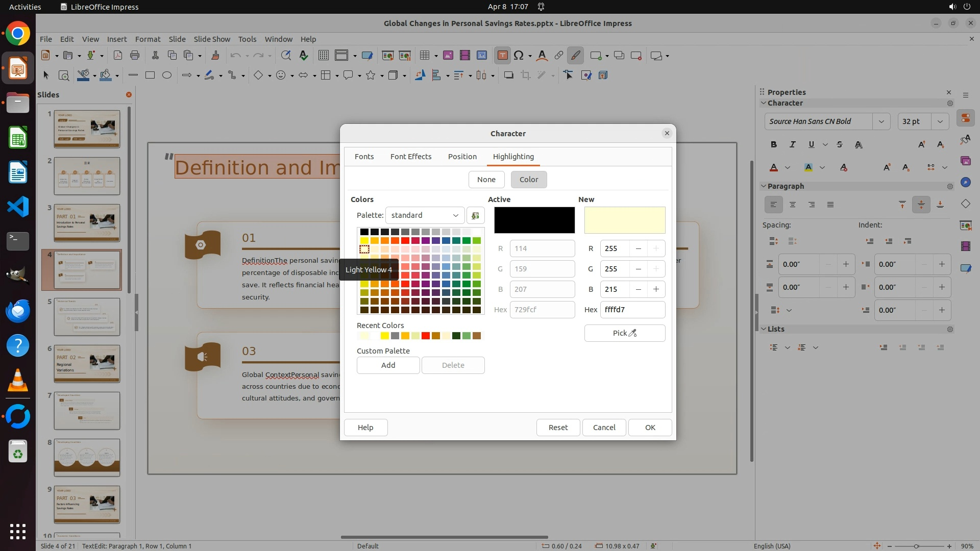Switch to the Font Effects tab
This screenshot has height=551, width=980.
click(410, 157)
